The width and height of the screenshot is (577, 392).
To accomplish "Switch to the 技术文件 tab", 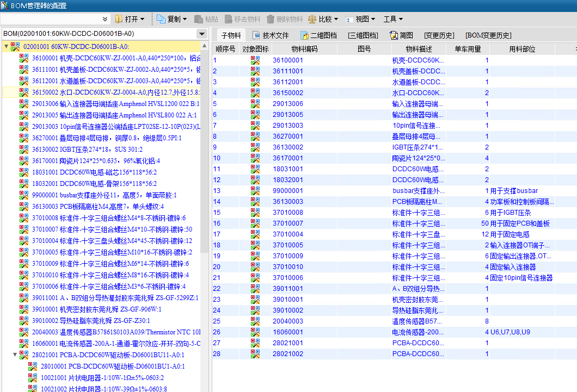I will [x=271, y=35].
